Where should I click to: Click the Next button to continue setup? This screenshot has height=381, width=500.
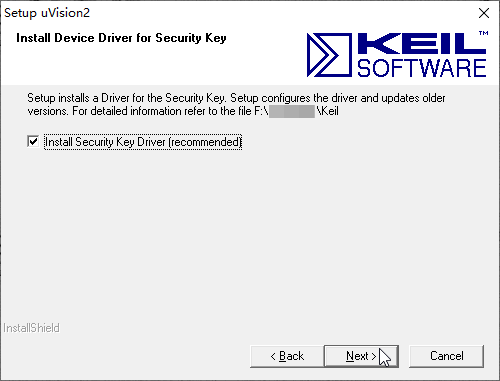[x=361, y=356]
